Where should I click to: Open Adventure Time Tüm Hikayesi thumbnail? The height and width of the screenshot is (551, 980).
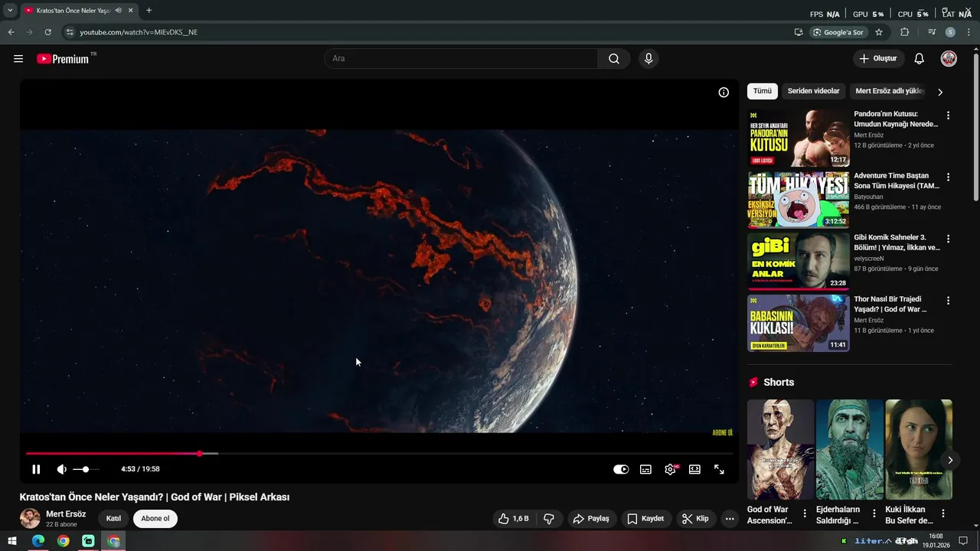point(799,200)
